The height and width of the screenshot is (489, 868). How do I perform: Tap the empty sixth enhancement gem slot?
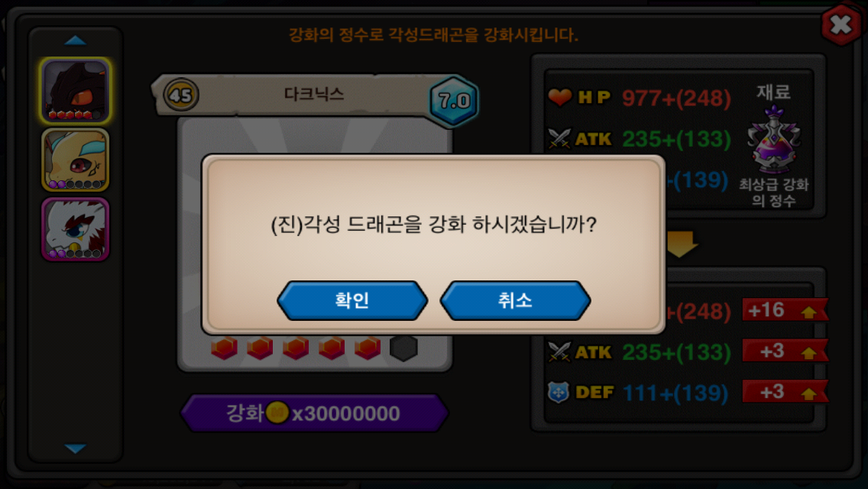pos(403,348)
